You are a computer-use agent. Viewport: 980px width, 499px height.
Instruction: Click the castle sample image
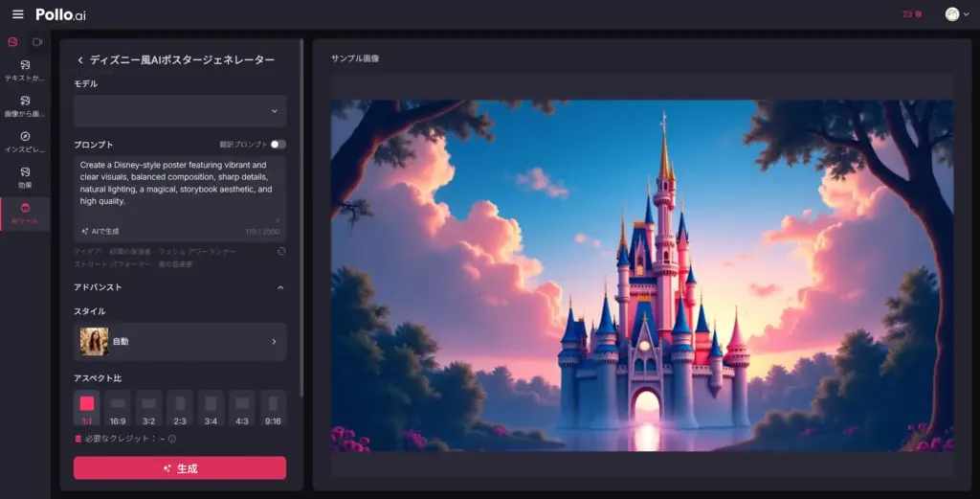(642, 275)
